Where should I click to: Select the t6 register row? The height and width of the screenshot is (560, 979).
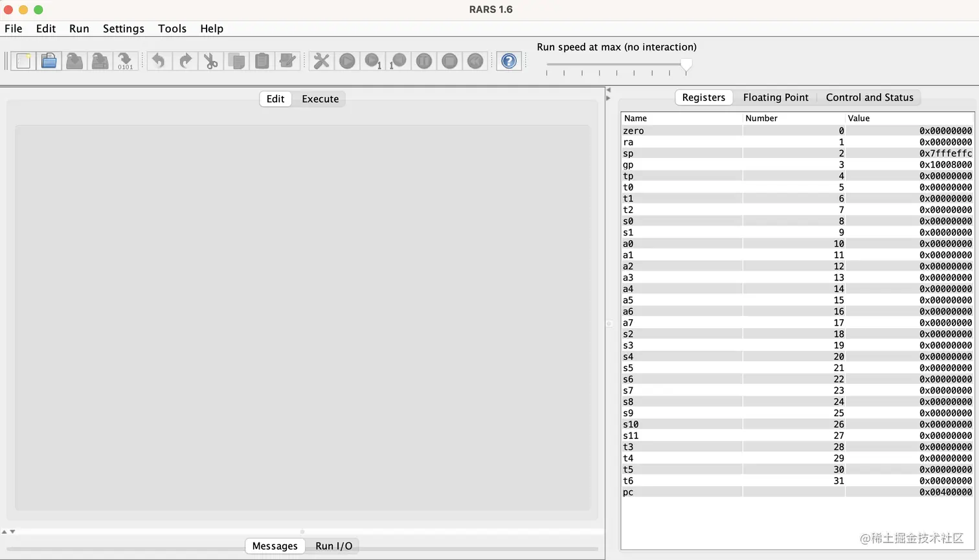(798, 481)
